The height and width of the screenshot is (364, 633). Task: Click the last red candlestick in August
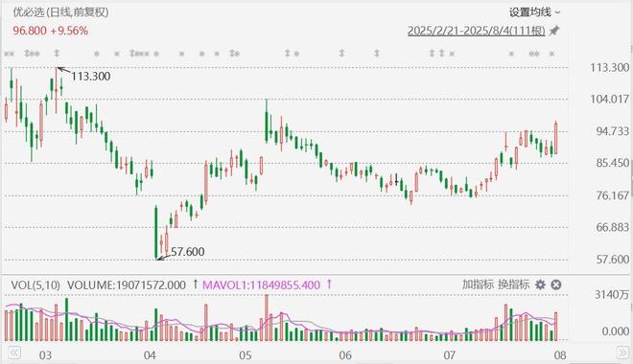(x=556, y=138)
